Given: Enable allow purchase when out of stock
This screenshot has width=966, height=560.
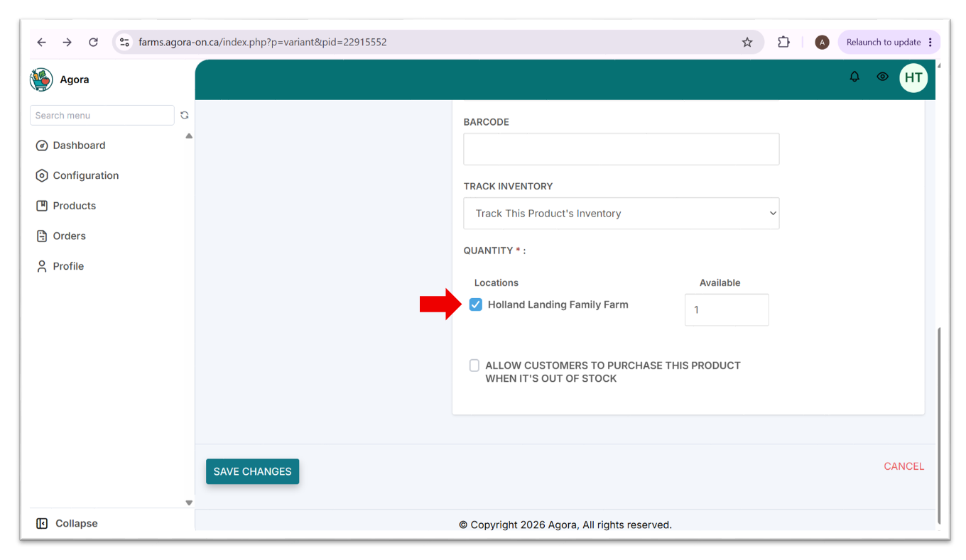Looking at the screenshot, I should [474, 366].
